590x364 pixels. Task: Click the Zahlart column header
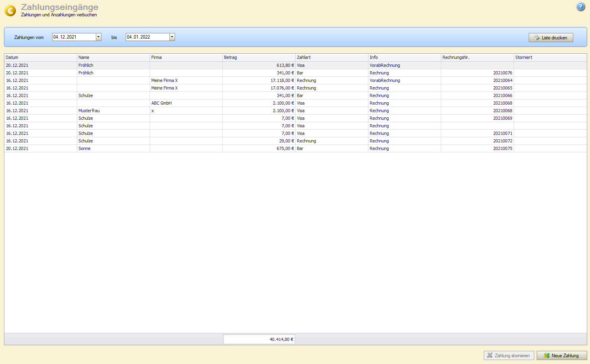[331, 57]
